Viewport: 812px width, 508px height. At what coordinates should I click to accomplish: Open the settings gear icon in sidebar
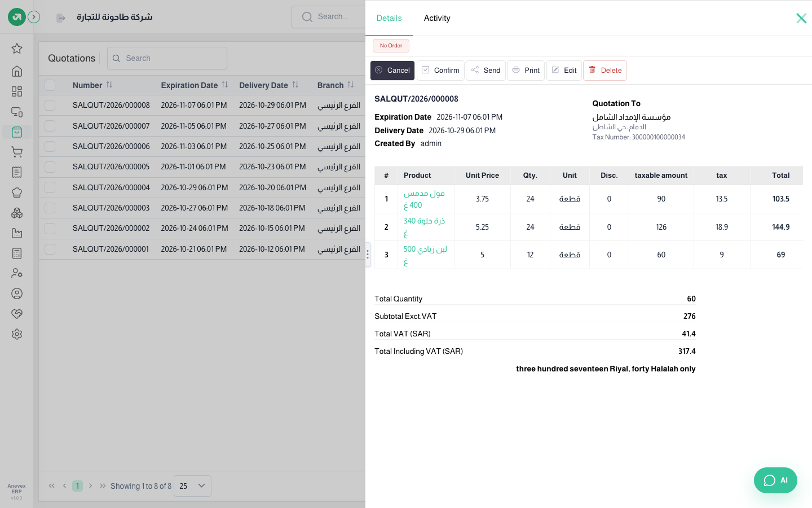pyautogui.click(x=17, y=334)
